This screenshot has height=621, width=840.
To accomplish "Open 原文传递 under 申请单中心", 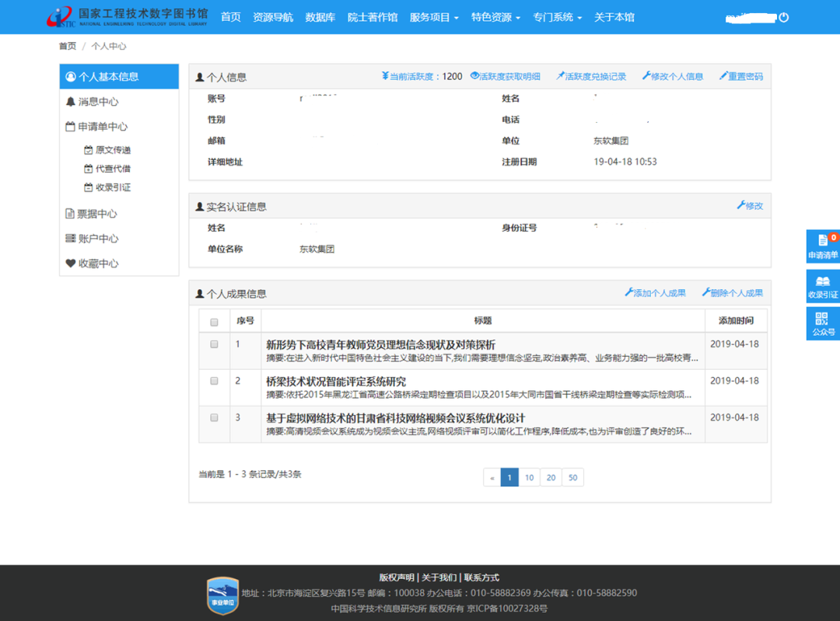I will (x=112, y=150).
